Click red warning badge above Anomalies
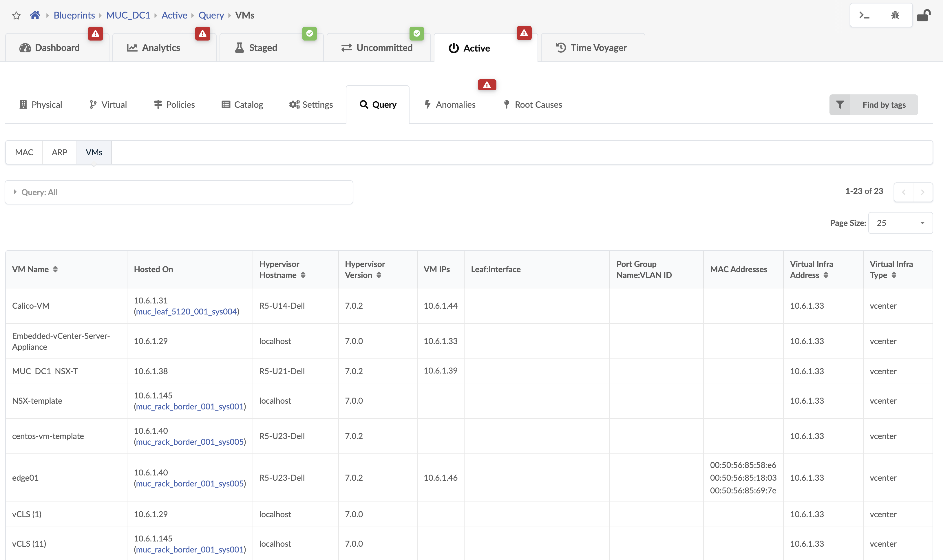 487,85
